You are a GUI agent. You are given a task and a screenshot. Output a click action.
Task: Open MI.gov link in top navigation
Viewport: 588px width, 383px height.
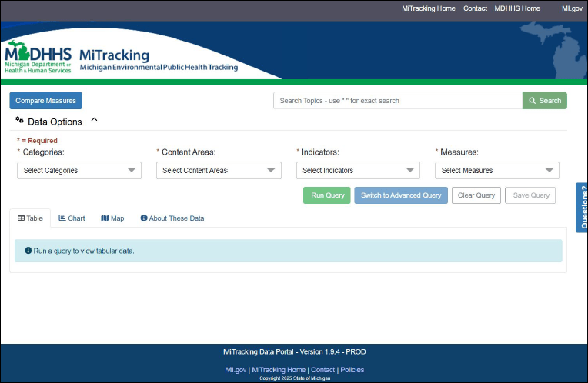click(x=572, y=8)
